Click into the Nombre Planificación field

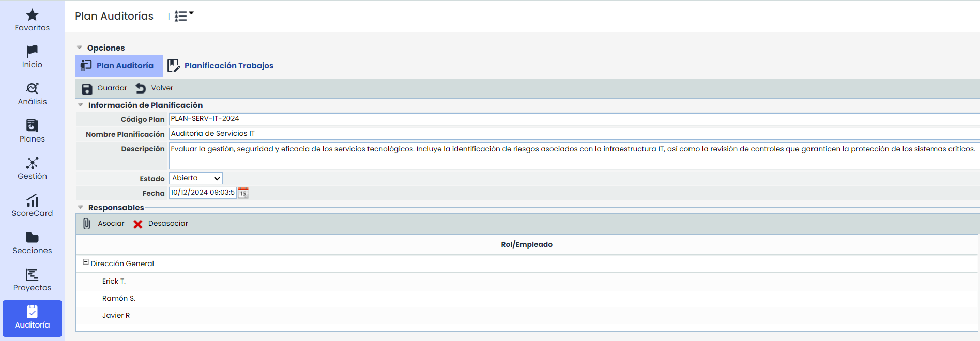click(x=569, y=134)
